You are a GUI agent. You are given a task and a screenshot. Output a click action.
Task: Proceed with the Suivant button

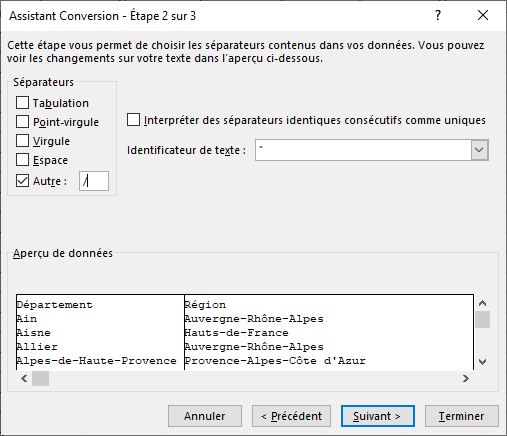378,416
